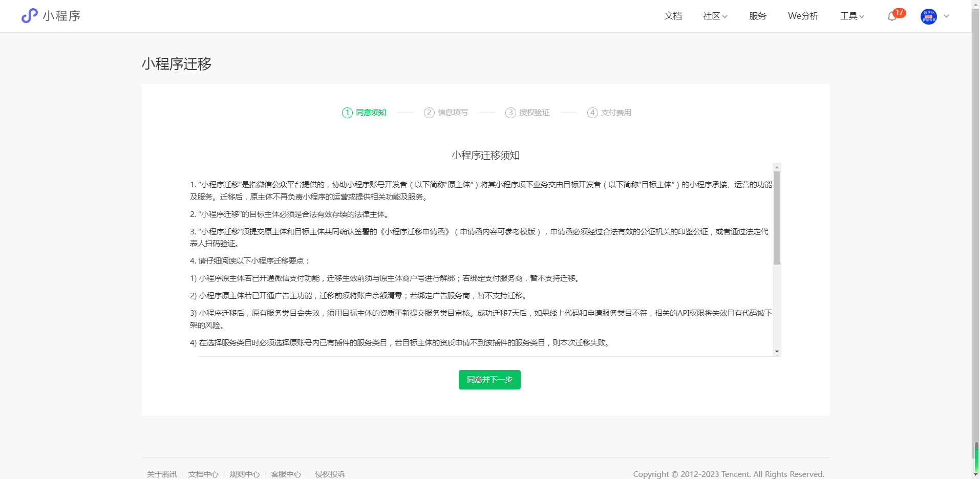This screenshot has width=980, height=479.
Task: Click the 侵权投诉 footer link
Action: [330, 474]
